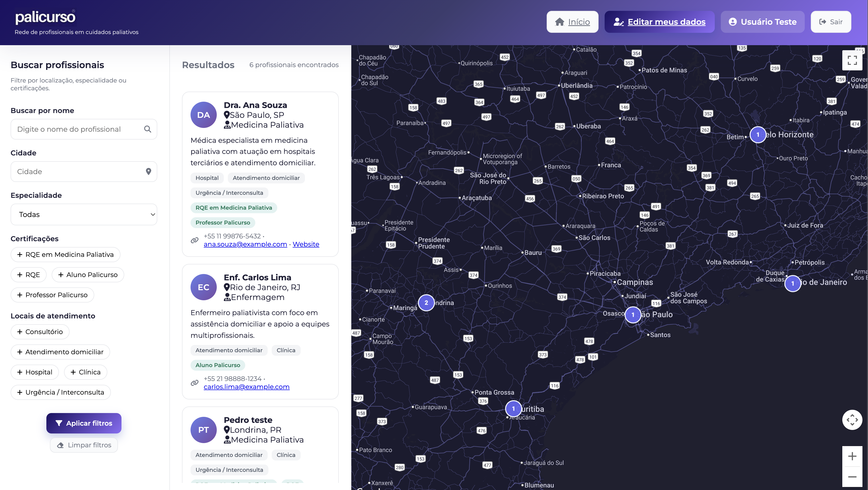Screen dimensions: 868x490
Task: Click the Urgência / Interconsulta chip on Ana's card
Action: coord(229,193)
